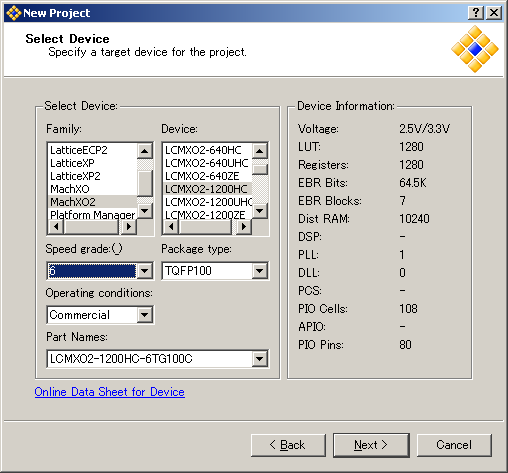Click the Family list vertical scrollbar thumb
This screenshot has width=508, height=473.
coord(145,183)
